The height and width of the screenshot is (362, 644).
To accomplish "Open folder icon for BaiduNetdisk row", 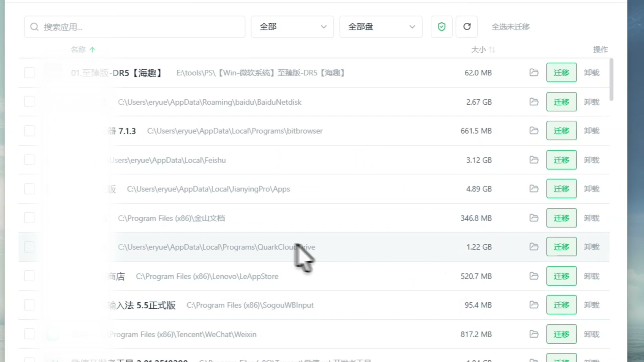I will [534, 102].
